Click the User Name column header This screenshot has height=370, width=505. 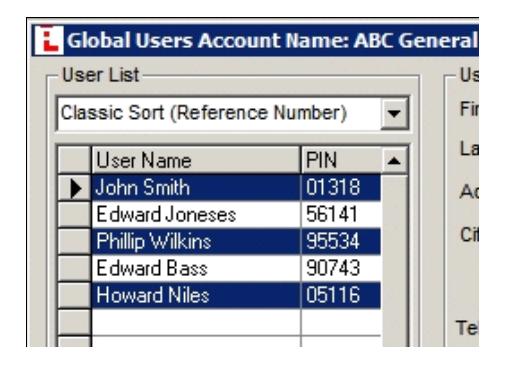tap(196, 161)
